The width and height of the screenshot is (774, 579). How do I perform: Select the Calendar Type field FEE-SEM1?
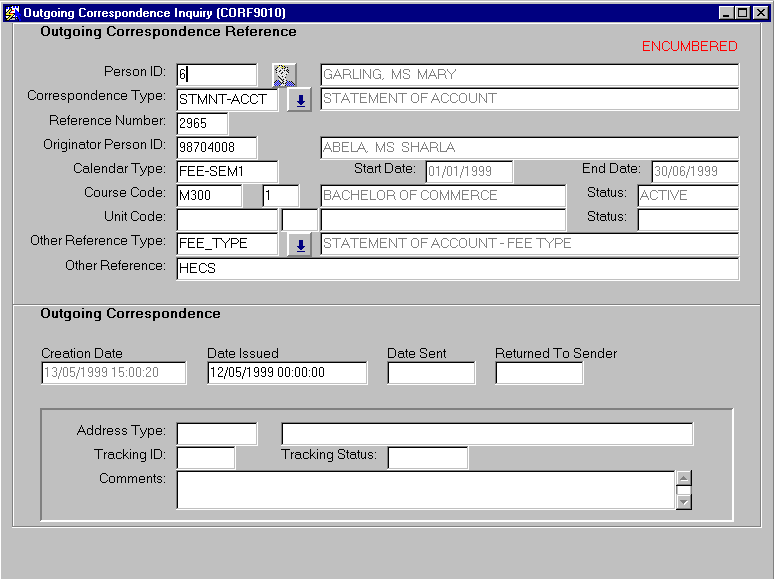tap(227, 172)
